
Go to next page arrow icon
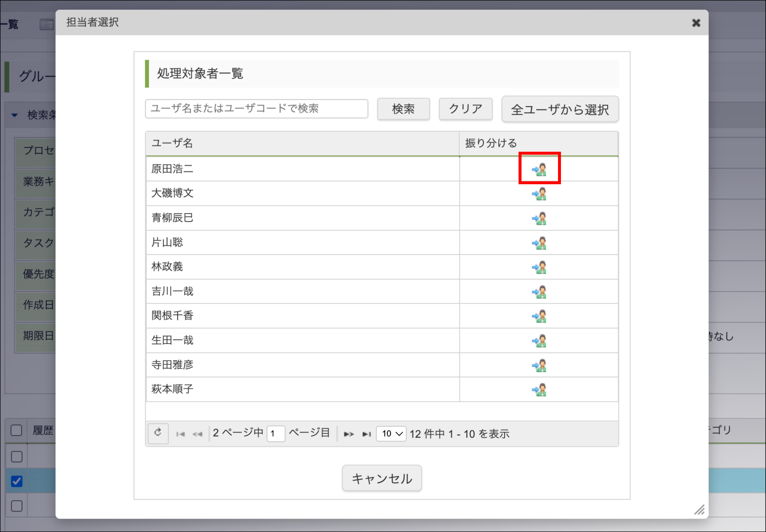click(348, 434)
